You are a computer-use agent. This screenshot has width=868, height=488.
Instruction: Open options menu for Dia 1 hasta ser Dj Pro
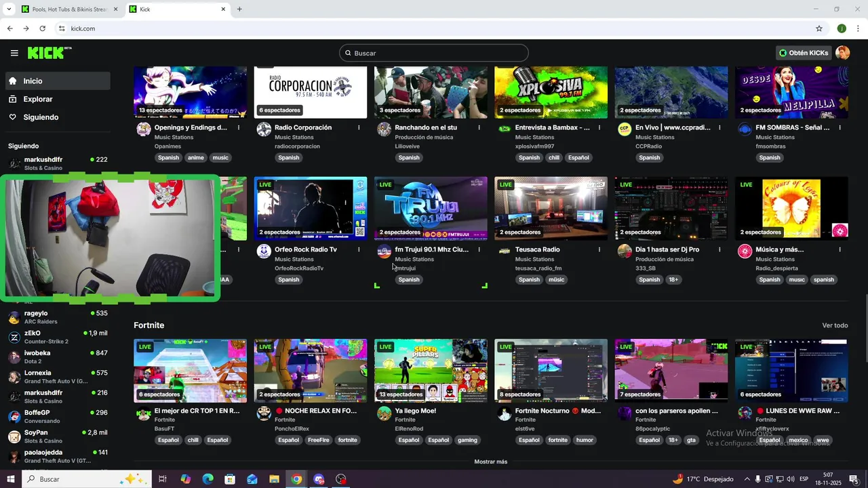pos(719,249)
